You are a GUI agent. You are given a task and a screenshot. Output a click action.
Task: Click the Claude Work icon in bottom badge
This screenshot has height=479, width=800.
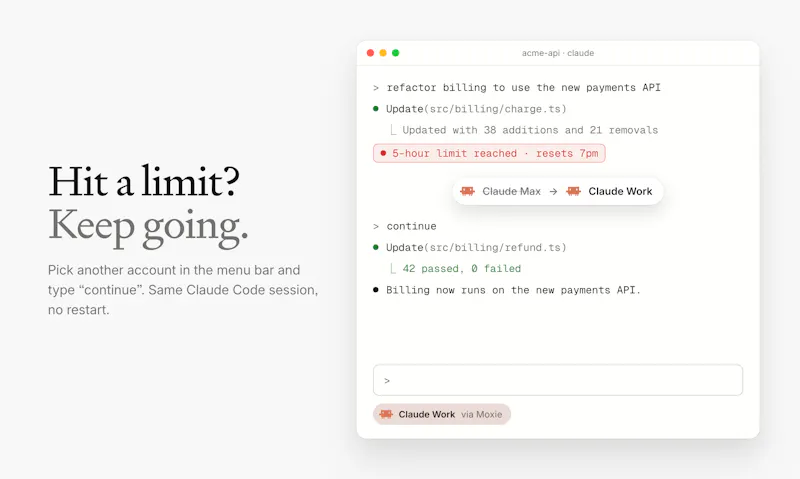pos(386,414)
